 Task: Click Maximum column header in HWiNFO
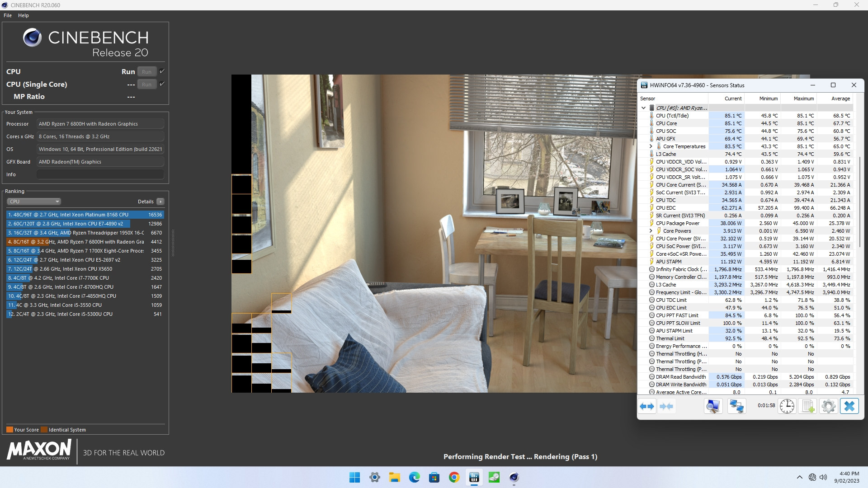799,99
